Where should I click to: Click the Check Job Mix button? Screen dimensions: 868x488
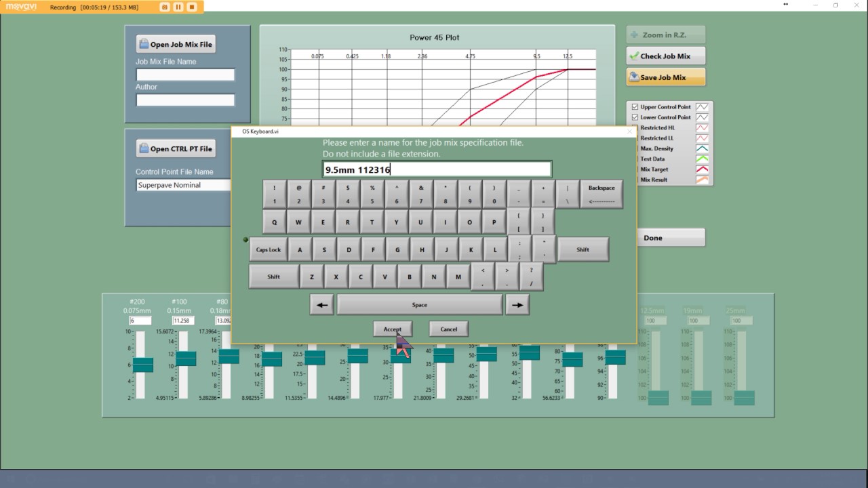point(665,56)
